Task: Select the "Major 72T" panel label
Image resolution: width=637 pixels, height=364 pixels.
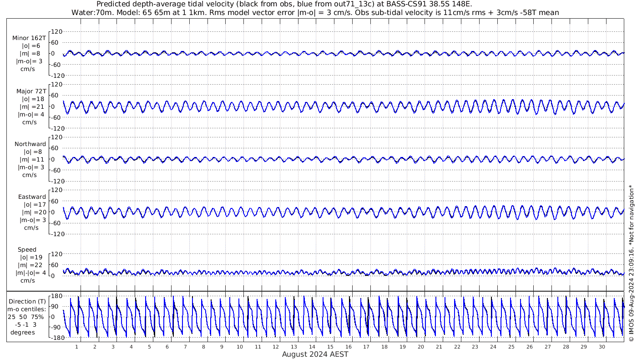Action: 31,91
